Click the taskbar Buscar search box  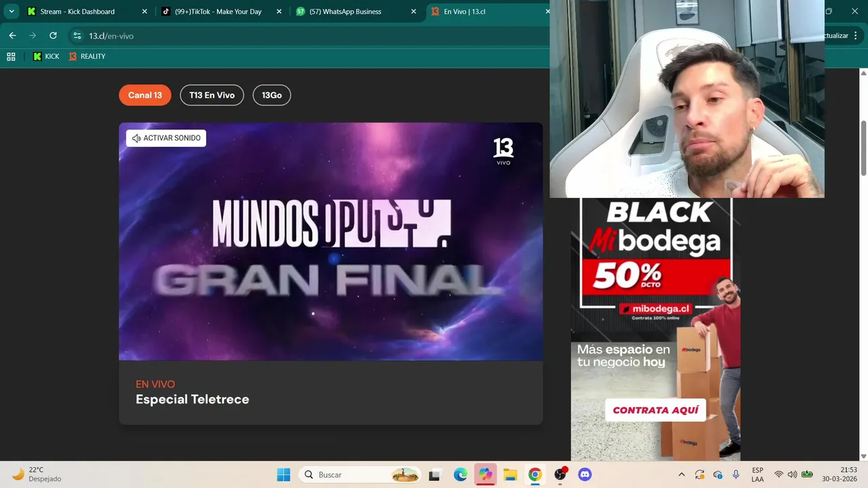coord(361,474)
